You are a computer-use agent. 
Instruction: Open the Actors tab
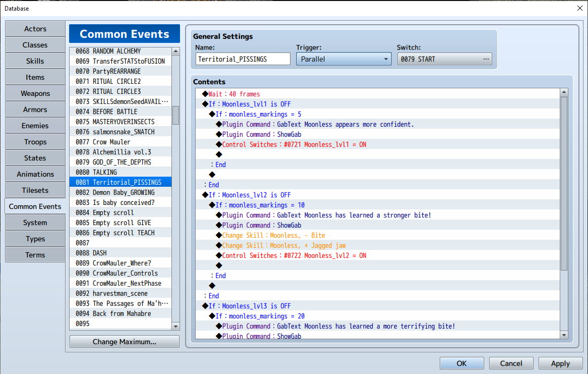pos(35,29)
